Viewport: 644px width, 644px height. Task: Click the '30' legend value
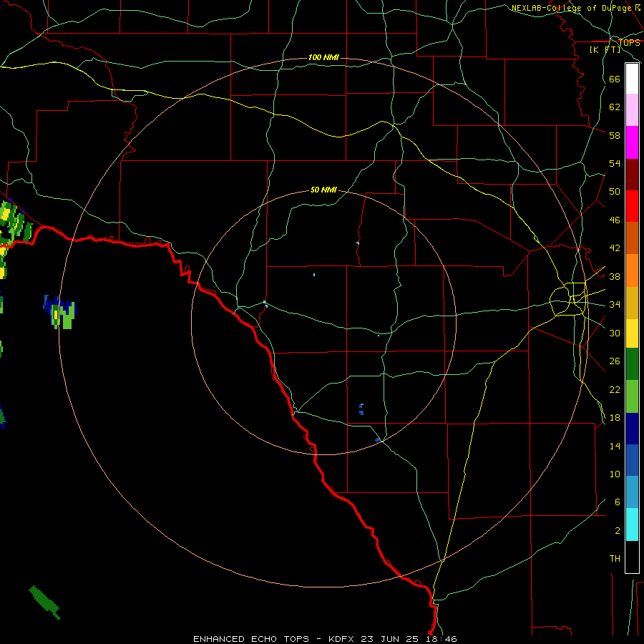point(615,333)
